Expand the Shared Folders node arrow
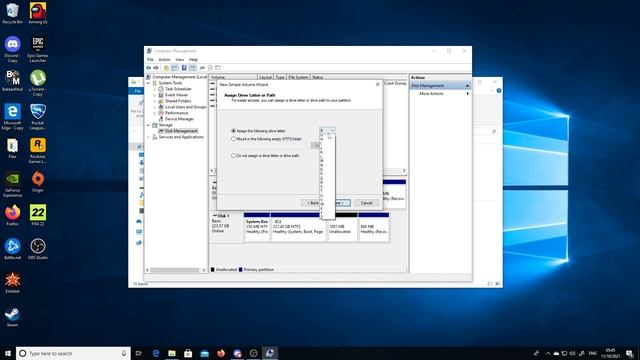Screen dimensions: 640x360 point(155,101)
